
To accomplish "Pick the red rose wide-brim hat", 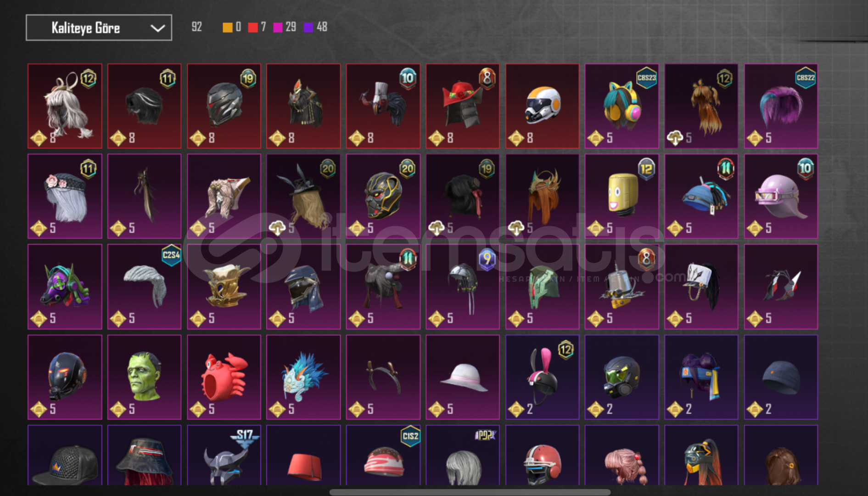I will tap(463, 106).
